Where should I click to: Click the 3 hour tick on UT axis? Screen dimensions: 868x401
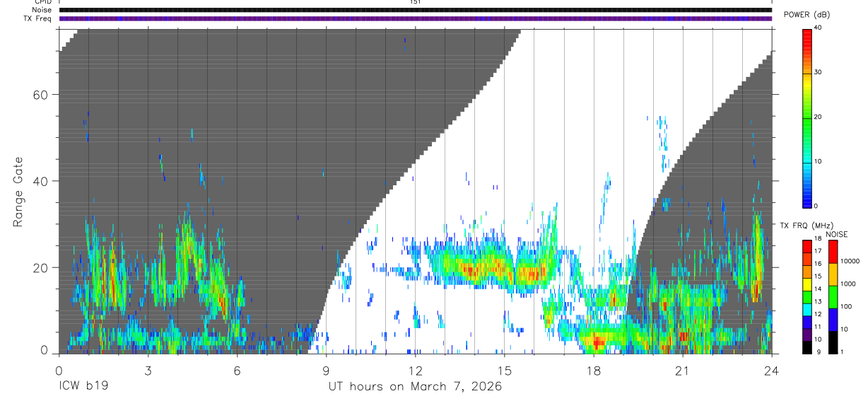(148, 370)
